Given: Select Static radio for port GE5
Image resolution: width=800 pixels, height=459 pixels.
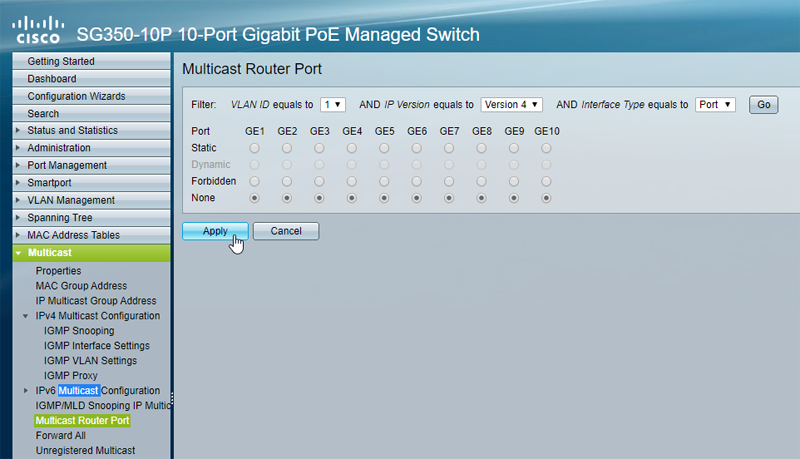Looking at the screenshot, I should (384, 148).
